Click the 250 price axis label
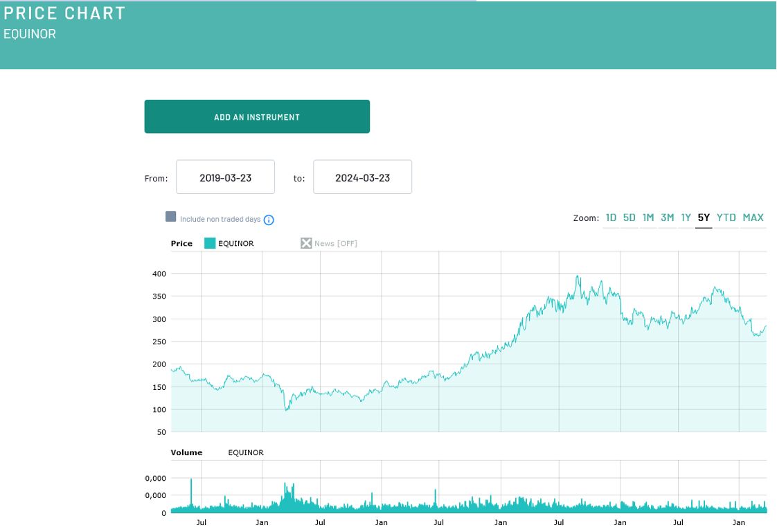777x532 pixels. pos(159,342)
